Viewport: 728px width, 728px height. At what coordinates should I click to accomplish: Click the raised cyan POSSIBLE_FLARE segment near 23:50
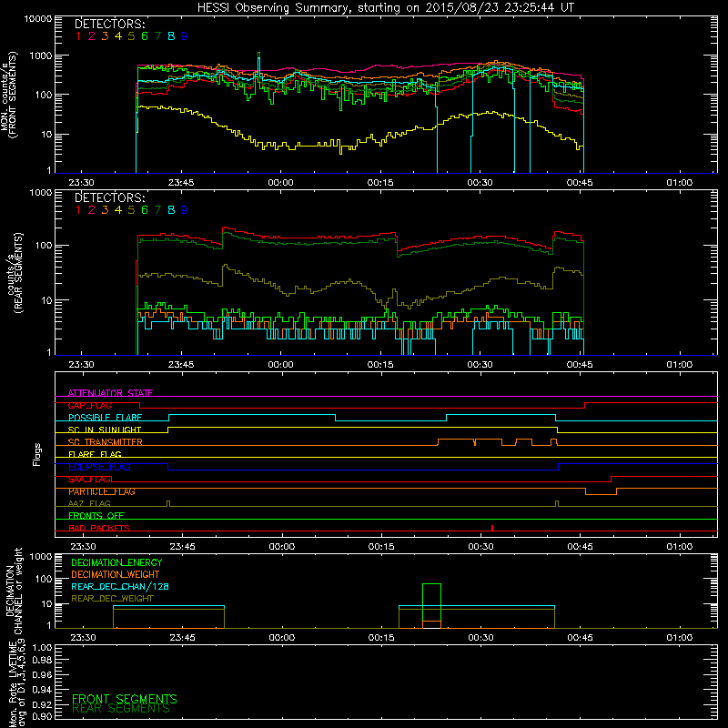tap(252, 414)
